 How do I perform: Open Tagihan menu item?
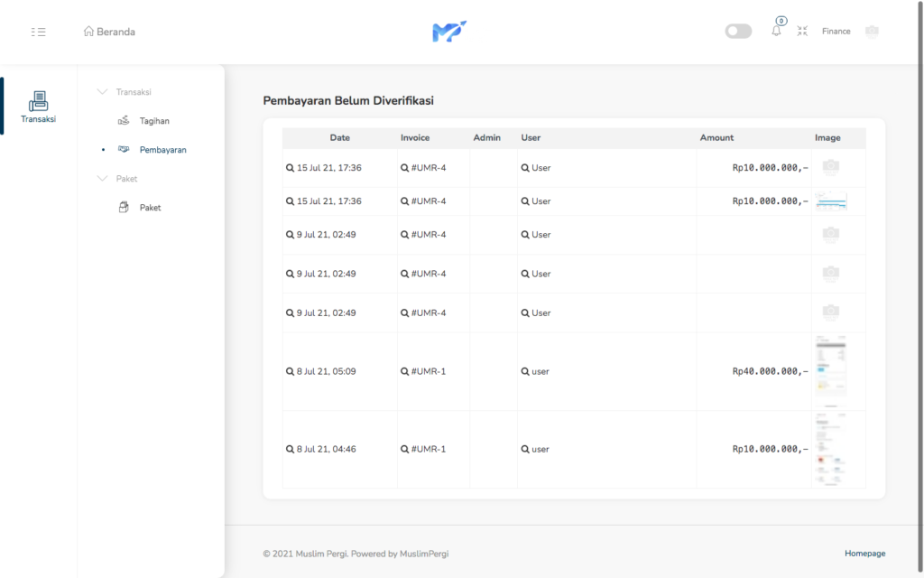(x=153, y=121)
